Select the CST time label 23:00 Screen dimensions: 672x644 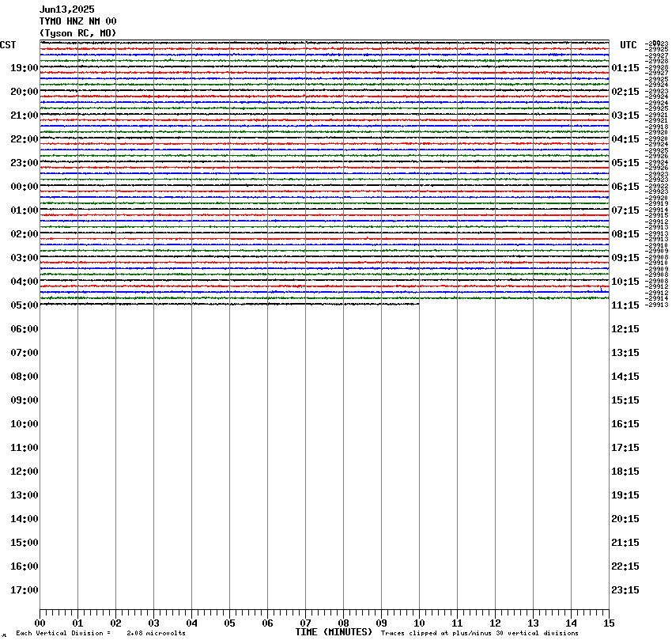coord(25,162)
